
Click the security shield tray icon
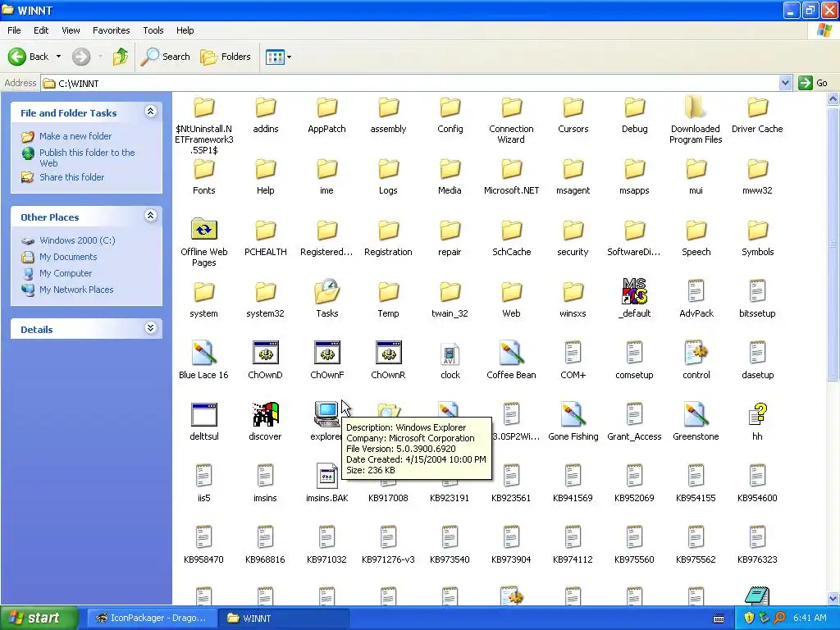coord(749,618)
